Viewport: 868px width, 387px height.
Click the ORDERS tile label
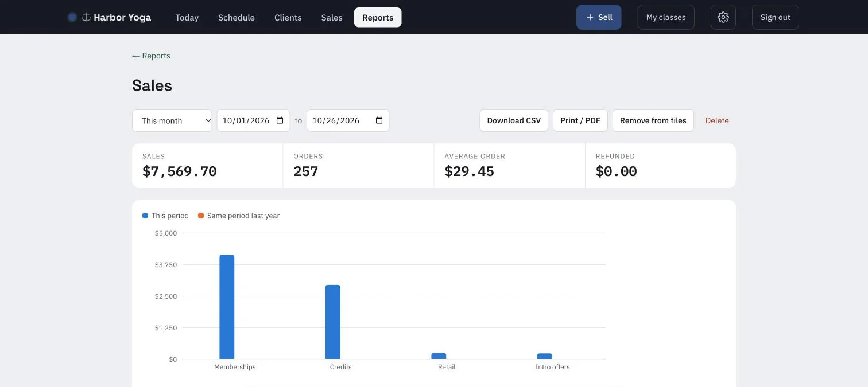[x=308, y=156]
